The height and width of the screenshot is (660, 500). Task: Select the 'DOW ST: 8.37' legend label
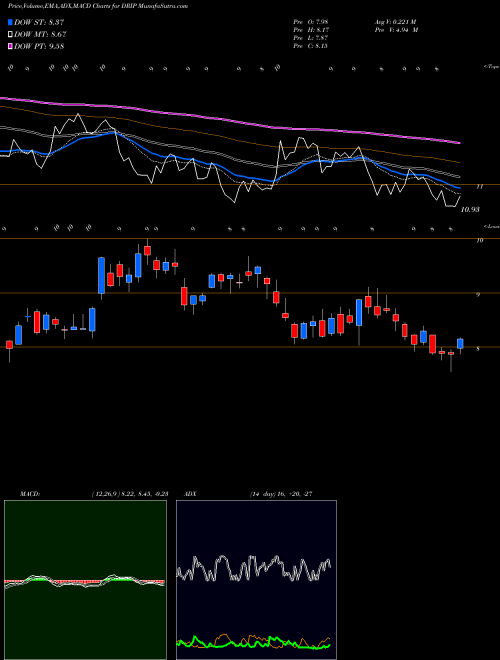[39, 22]
